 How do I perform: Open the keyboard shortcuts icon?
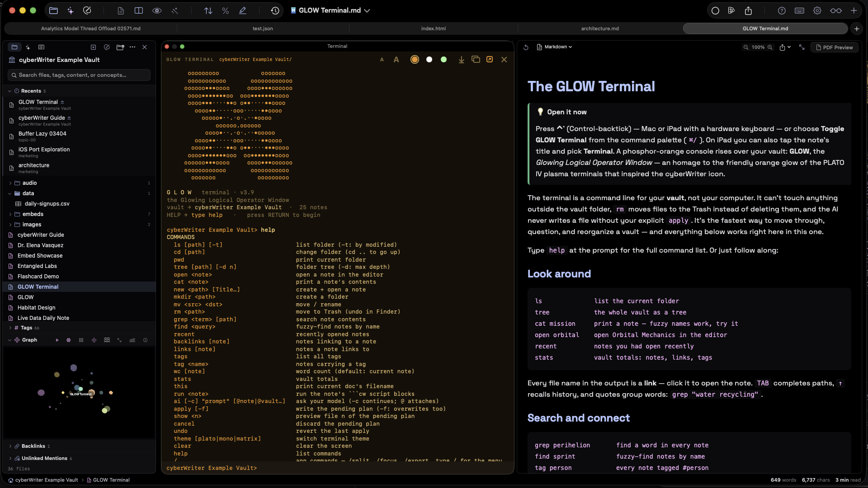799,10
